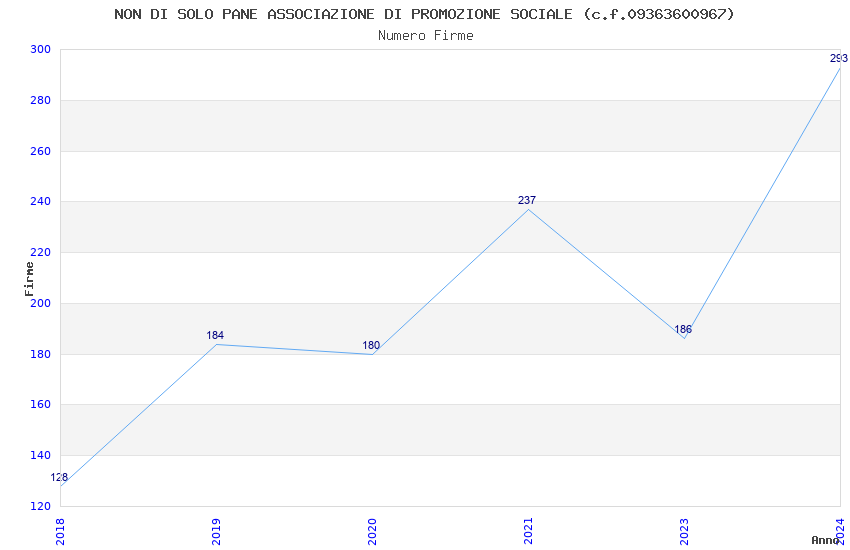Click the subtitle Numero Firme
Viewport: 850px width, 550px height.
(x=426, y=36)
